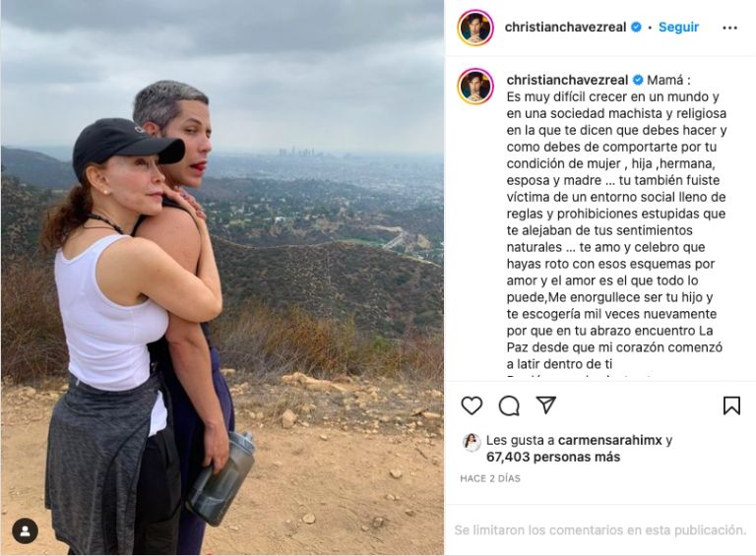The width and height of the screenshot is (756, 556).
Task: Share post using paper plane icon
Action: pos(546,404)
